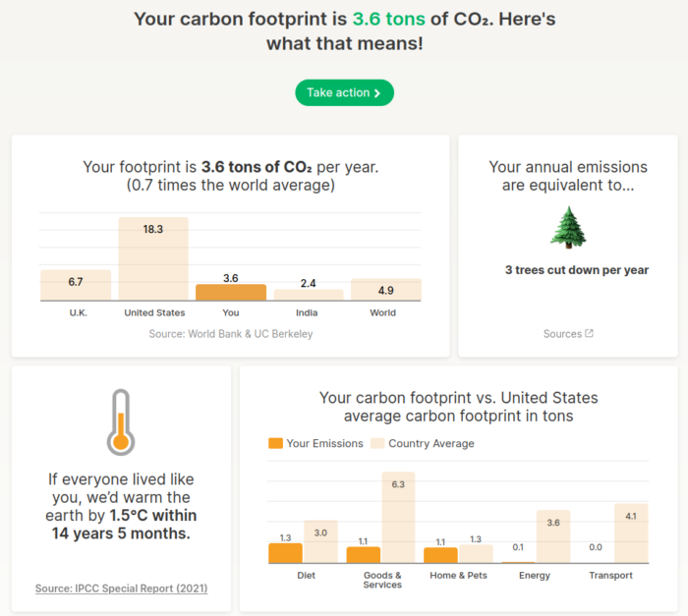The width and height of the screenshot is (688, 616).
Task: Open the Sources link
Action: click(x=562, y=334)
